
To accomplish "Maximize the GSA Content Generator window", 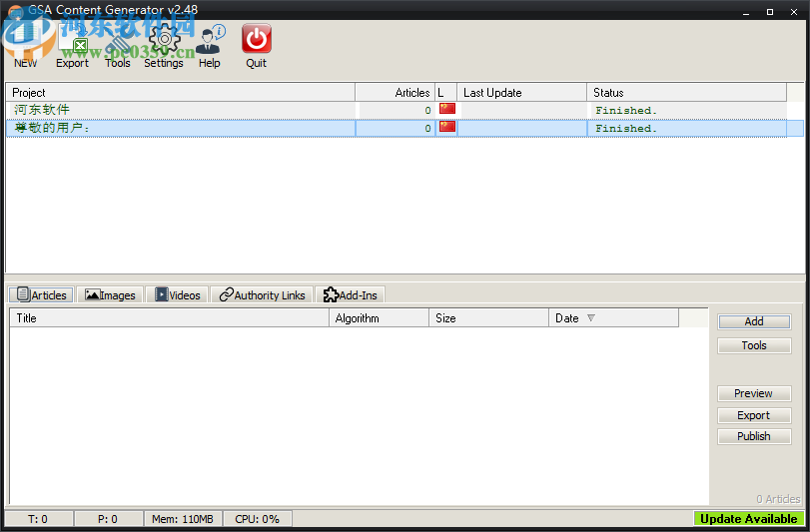I will [x=770, y=12].
